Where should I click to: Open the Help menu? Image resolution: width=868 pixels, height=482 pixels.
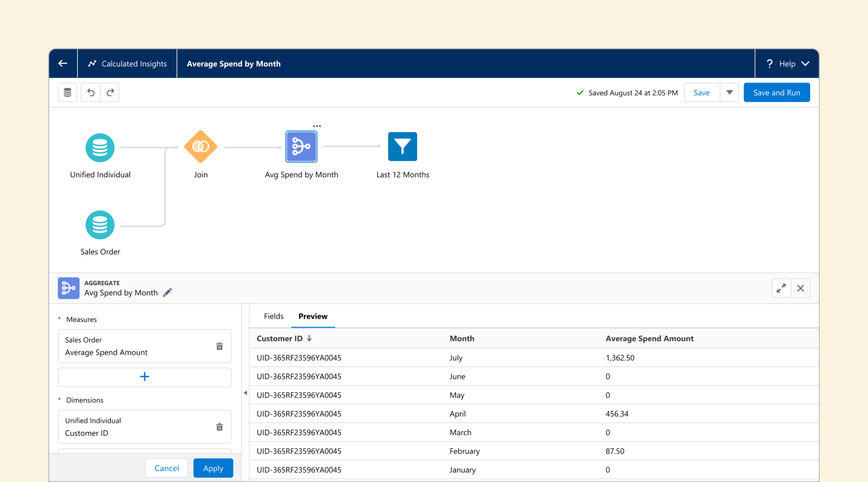point(787,63)
